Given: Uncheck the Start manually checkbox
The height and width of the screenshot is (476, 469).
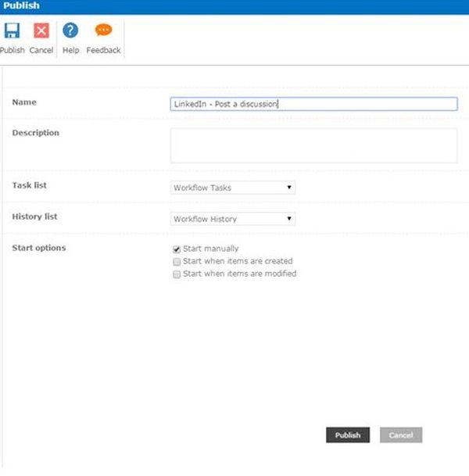Looking at the screenshot, I should (x=177, y=249).
